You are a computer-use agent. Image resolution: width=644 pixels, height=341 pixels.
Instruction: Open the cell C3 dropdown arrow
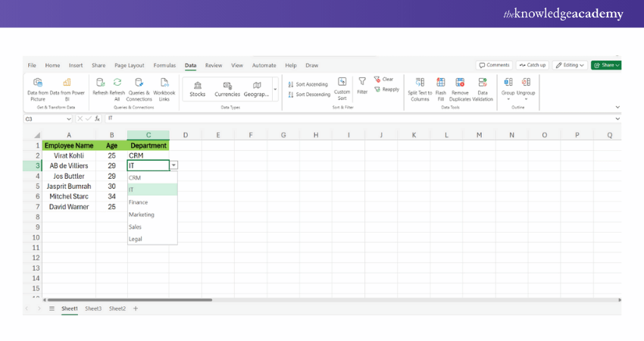(174, 165)
